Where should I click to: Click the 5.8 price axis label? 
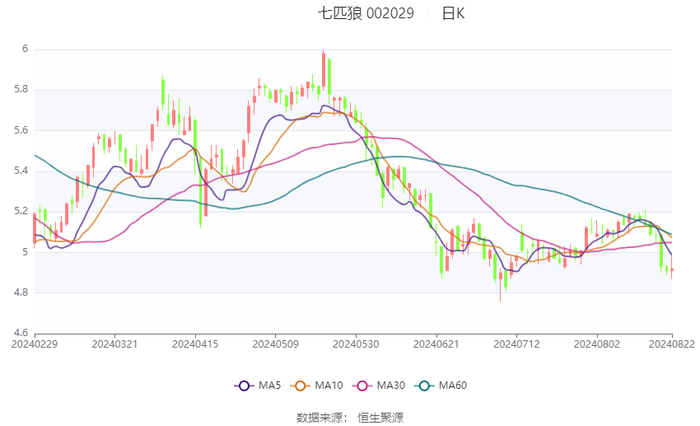point(22,90)
